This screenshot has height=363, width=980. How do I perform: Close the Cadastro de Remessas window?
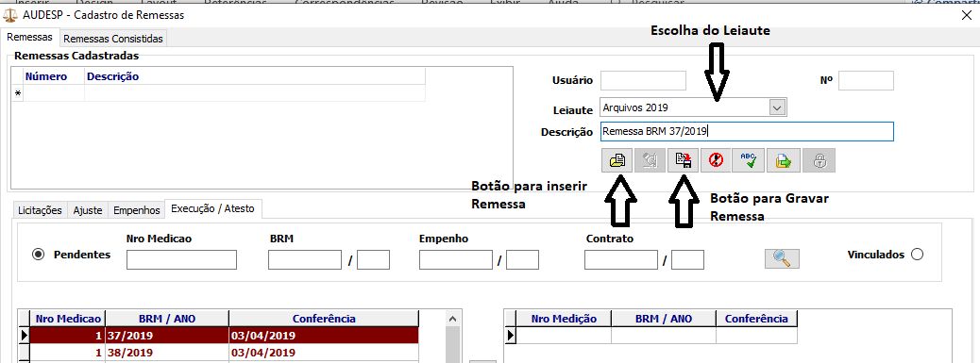point(966,16)
